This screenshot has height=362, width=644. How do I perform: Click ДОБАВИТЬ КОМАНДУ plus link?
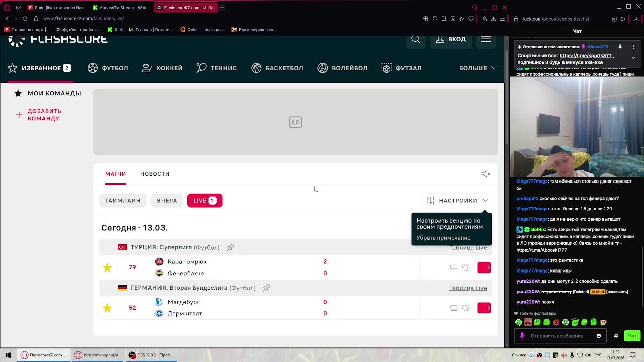(x=39, y=115)
